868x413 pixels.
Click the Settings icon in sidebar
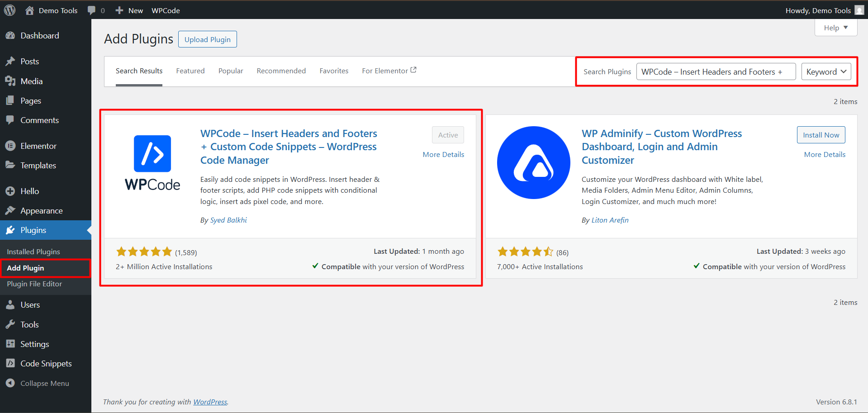pos(10,344)
